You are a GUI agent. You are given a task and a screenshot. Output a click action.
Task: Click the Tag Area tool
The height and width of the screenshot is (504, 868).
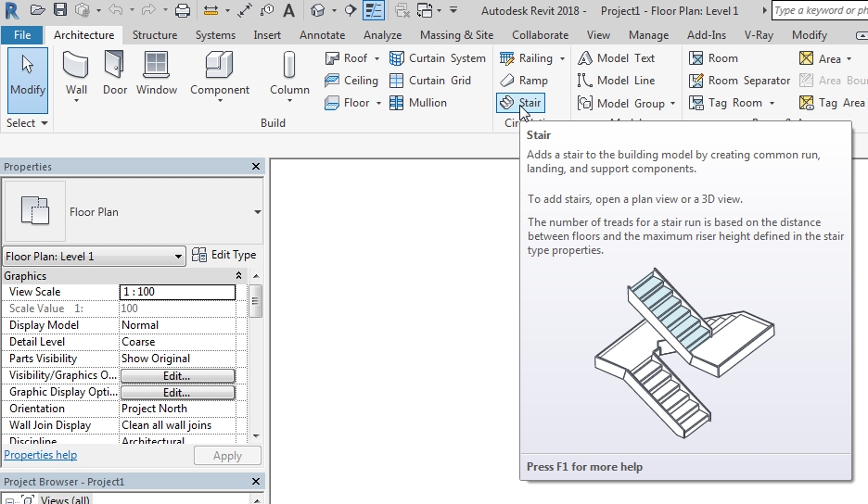(x=832, y=103)
